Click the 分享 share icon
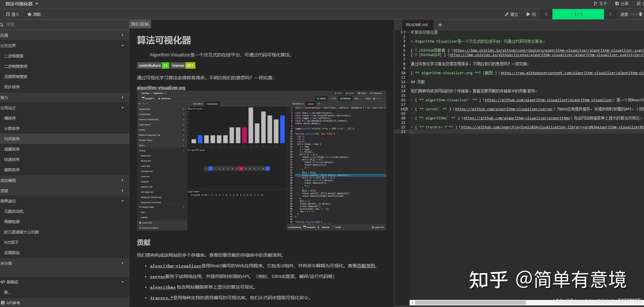This screenshot has height=307, width=644. point(617,4)
